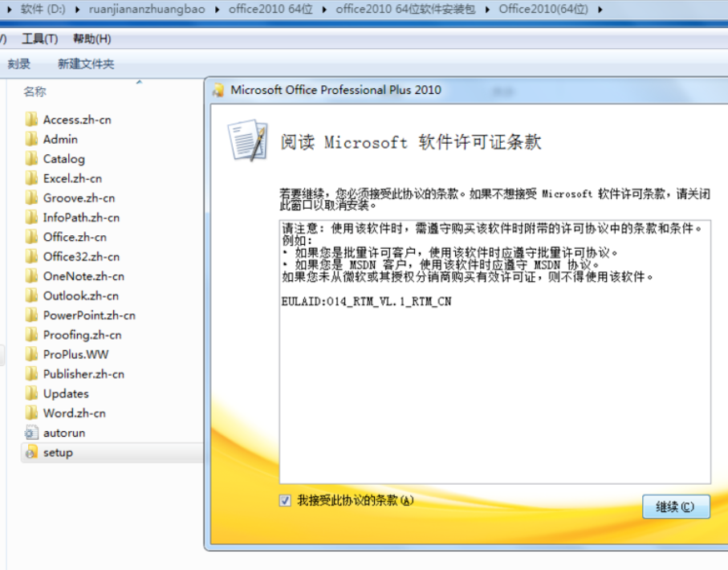Click the license document icon in dialog
The width and height of the screenshot is (728, 570).
coord(248,140)
